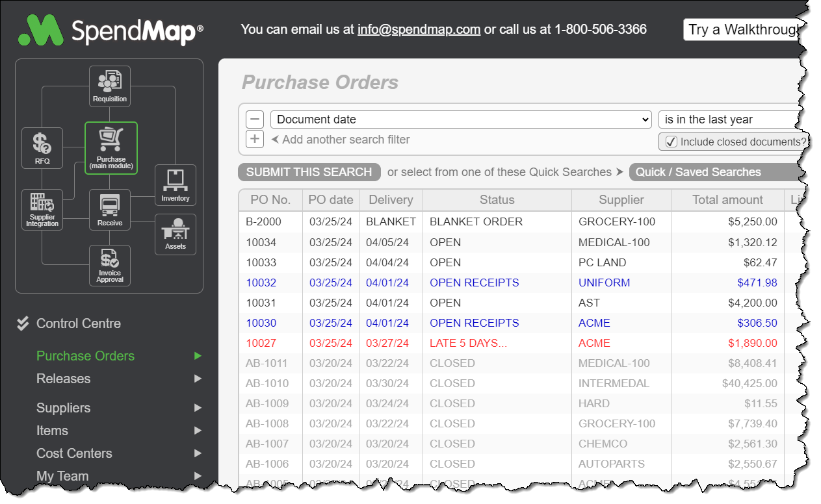This screenshot has height=504, width=821.
Task: Click the SpendMap logo
Action: click(x=109, y=29)
